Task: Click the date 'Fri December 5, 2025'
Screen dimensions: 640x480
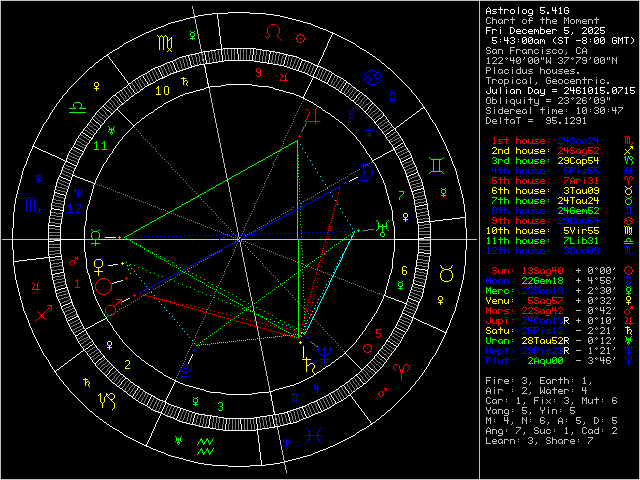Action: 545,31
